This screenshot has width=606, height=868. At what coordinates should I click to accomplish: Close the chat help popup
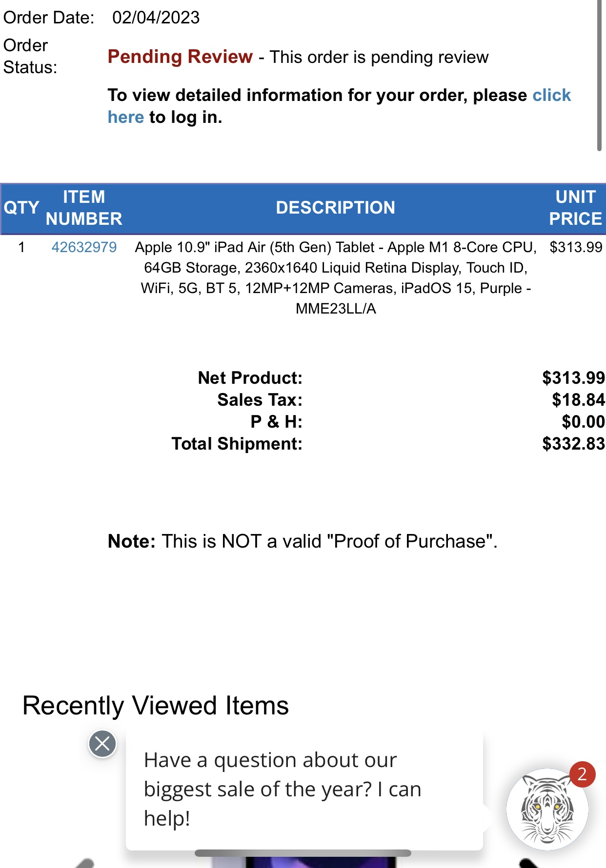click(102, 744)
